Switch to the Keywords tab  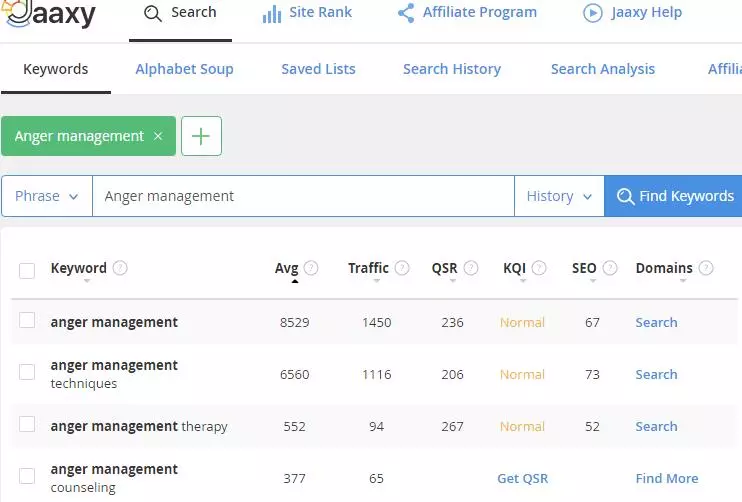click(x=56, y=70)
